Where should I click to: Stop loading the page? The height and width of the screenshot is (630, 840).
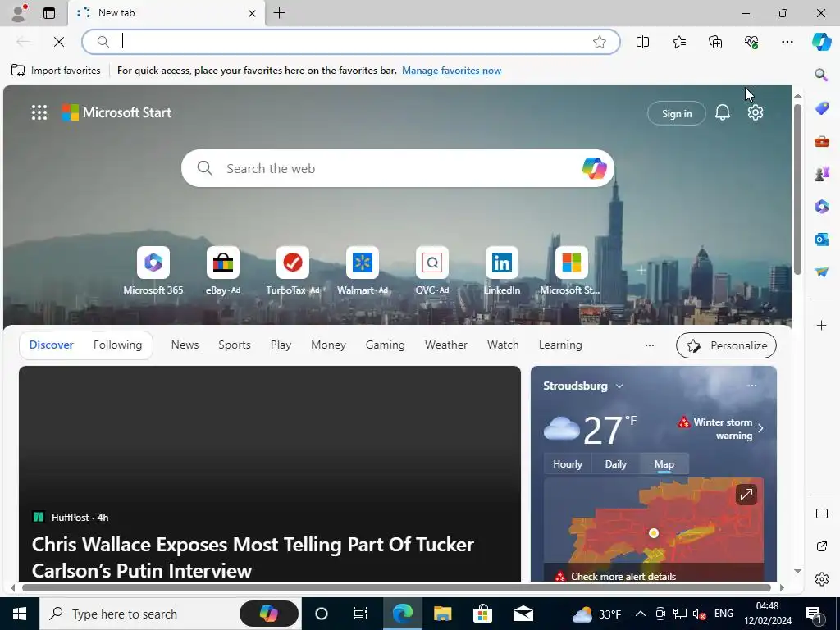[x=59, y=42]
